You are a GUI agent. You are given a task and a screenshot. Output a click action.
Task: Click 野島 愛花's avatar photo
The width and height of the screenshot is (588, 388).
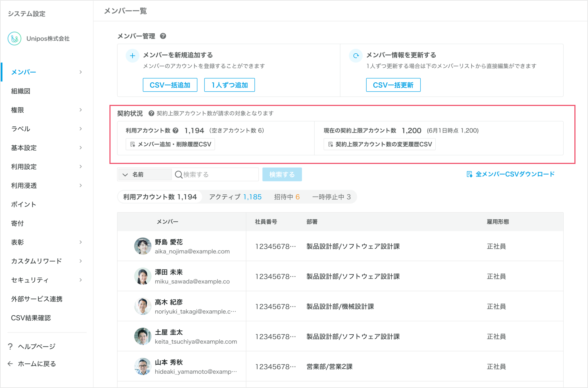(143, 246)
